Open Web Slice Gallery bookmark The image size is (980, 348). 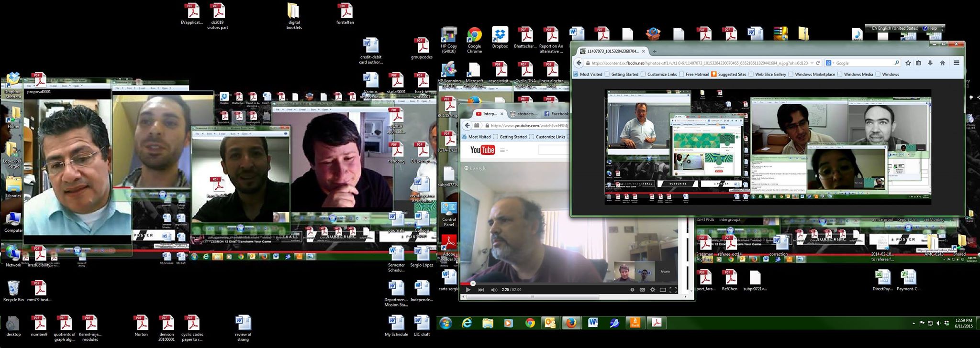767,74
